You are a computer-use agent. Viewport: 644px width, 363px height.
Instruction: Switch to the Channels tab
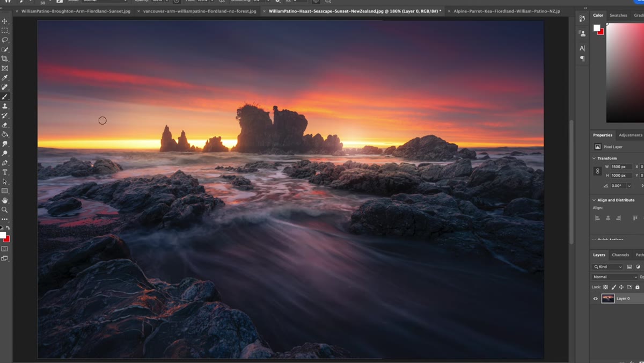[620, 255]
